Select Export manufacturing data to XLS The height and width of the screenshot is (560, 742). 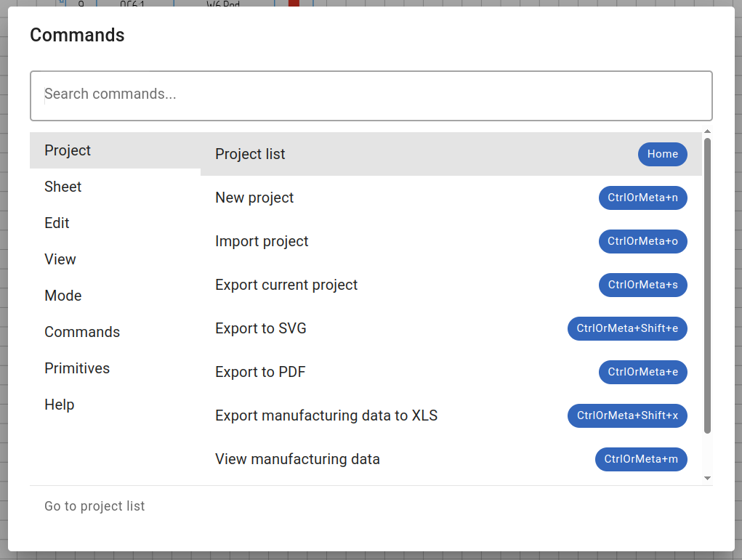(x=326, y=415)
